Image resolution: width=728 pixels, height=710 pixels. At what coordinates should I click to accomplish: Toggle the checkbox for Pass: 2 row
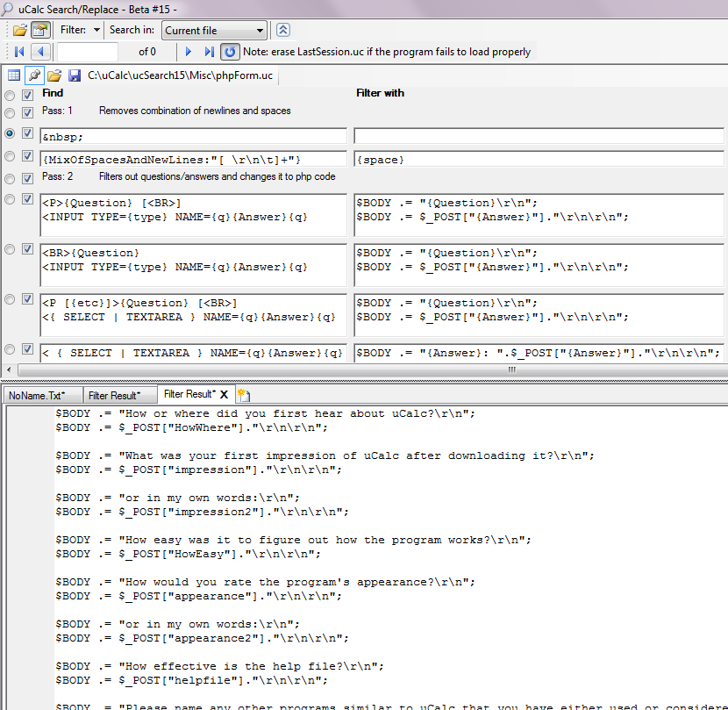click(28, 176)
